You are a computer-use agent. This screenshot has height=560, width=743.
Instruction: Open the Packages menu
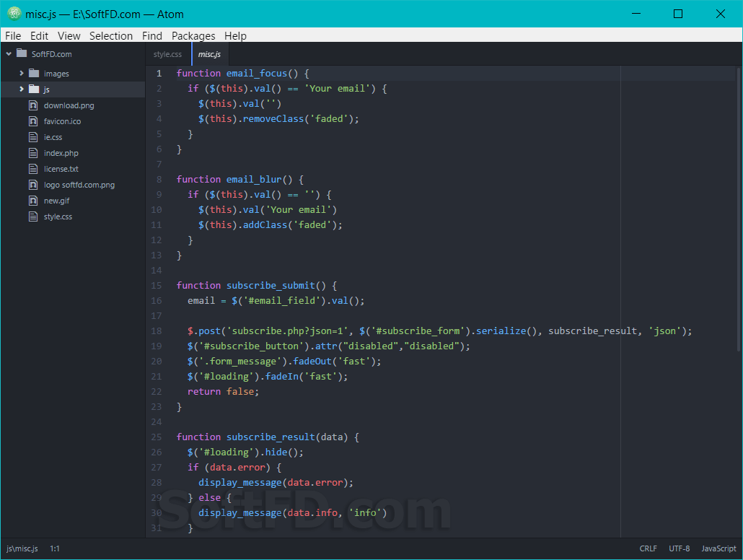193,35
